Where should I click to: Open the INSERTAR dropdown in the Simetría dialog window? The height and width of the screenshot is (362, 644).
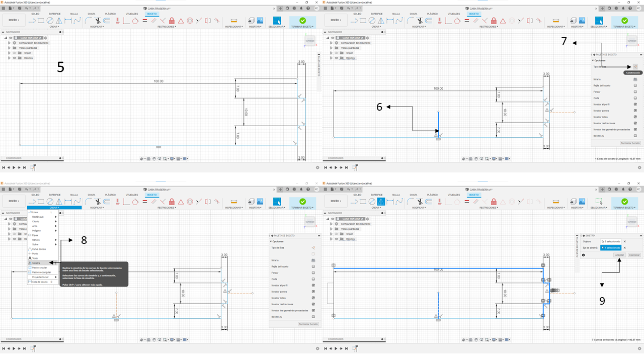[578, 208]
